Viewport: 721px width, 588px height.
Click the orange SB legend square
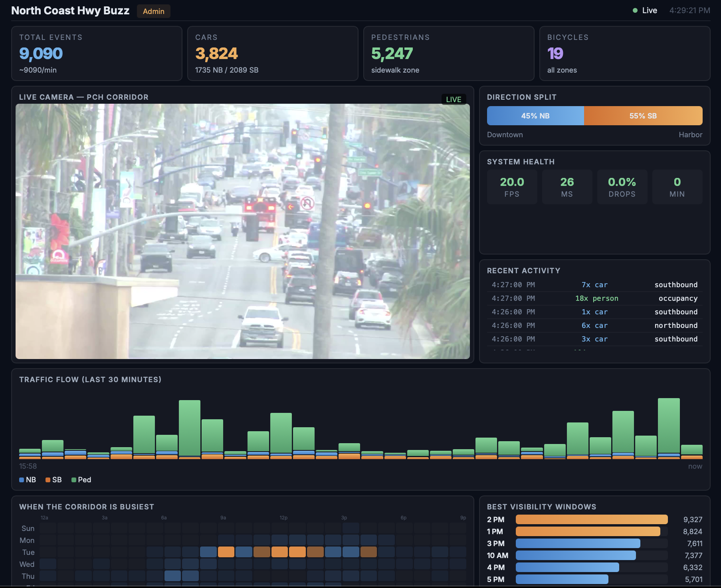[x=48, y=480]
